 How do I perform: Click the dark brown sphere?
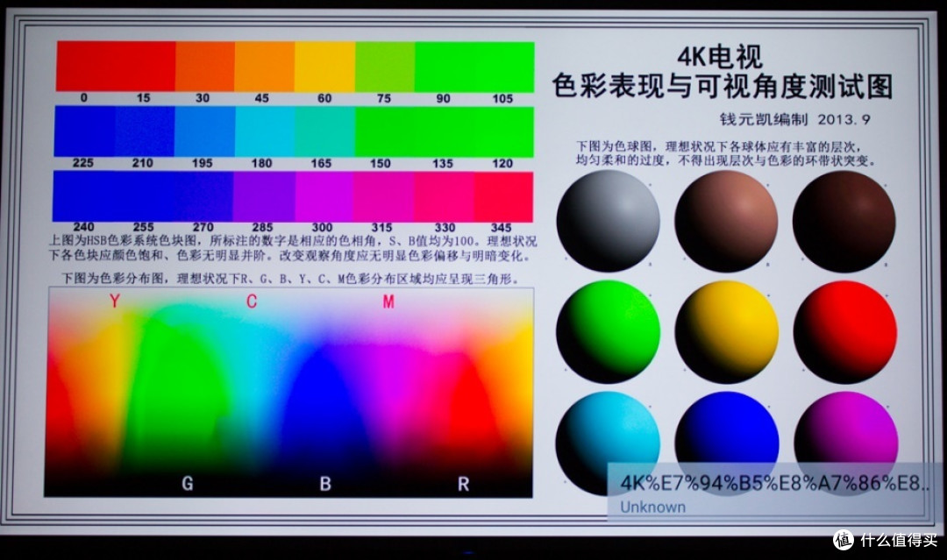[x=844, y=221]
